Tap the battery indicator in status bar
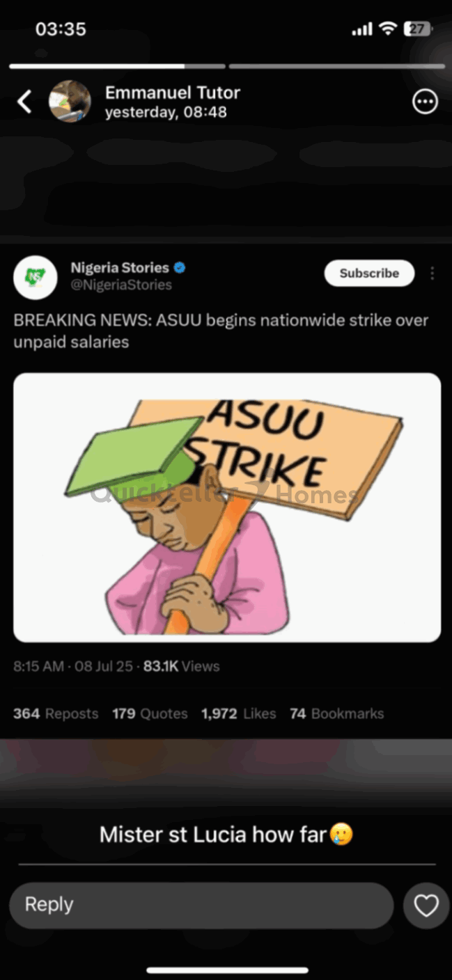The image size is (452, 980). pyautogui.click(x=419, y=29)
